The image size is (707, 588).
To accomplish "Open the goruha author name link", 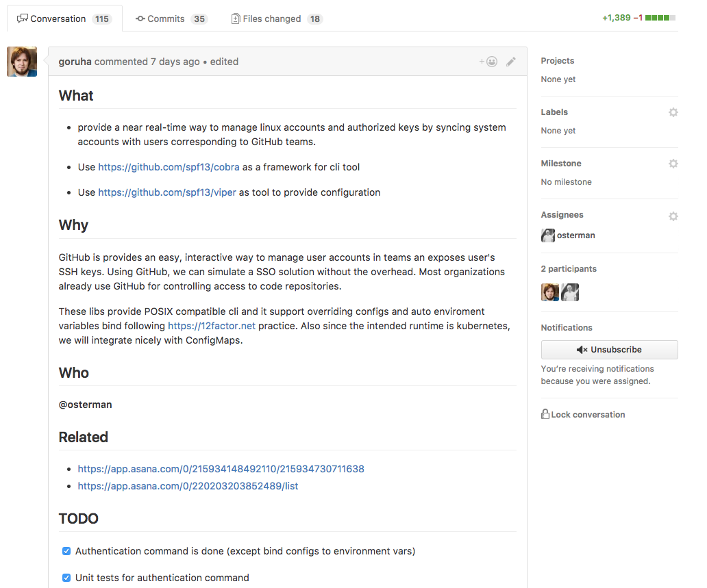I will point(75,62).
